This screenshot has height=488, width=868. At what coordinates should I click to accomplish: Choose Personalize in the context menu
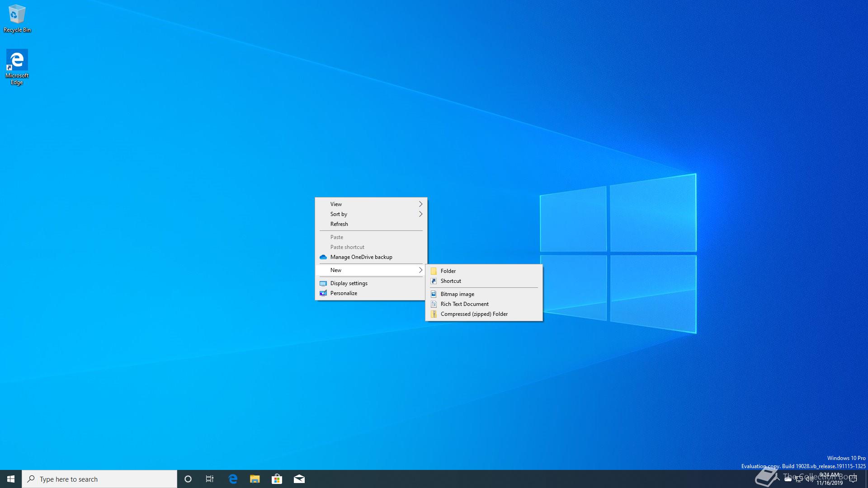344,293
